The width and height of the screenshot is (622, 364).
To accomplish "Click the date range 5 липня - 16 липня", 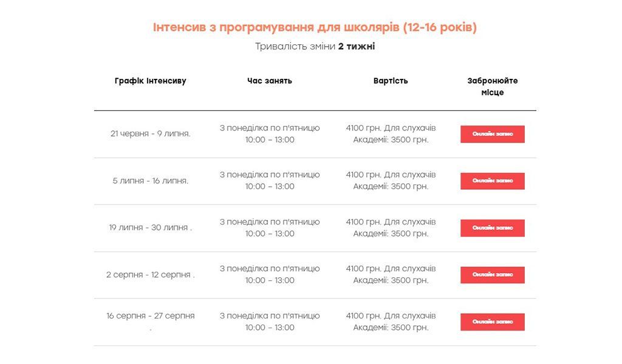I will (x=152, y=181).
